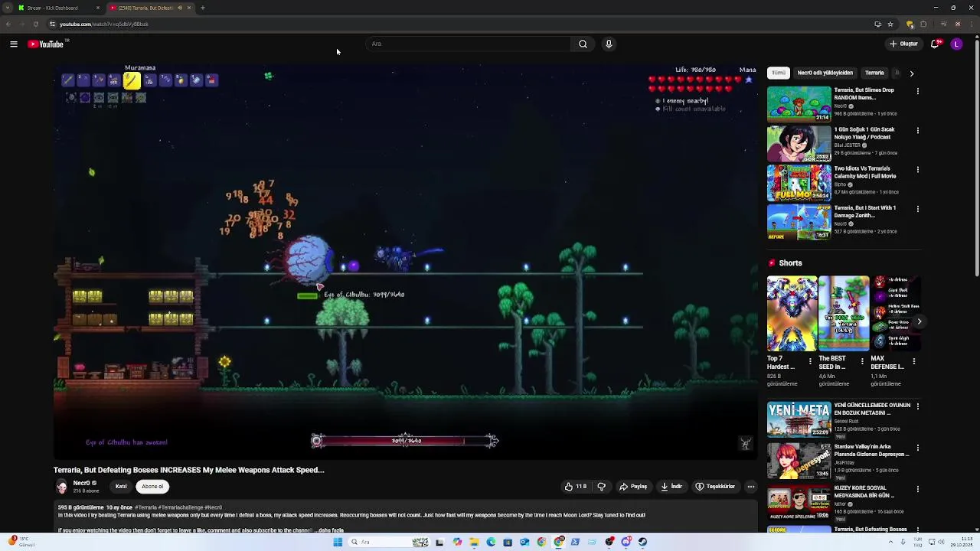Mute the YouTube tab via speaker icon
Viewport: 980px width, 551px height.
pyautogui.click(x=180, y=8)
